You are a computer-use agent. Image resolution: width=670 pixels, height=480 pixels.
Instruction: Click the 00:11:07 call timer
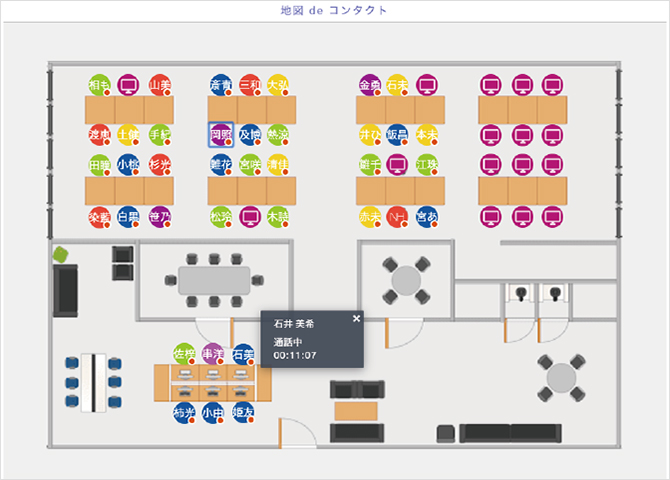pyautogui.click(x=295, y=355)
